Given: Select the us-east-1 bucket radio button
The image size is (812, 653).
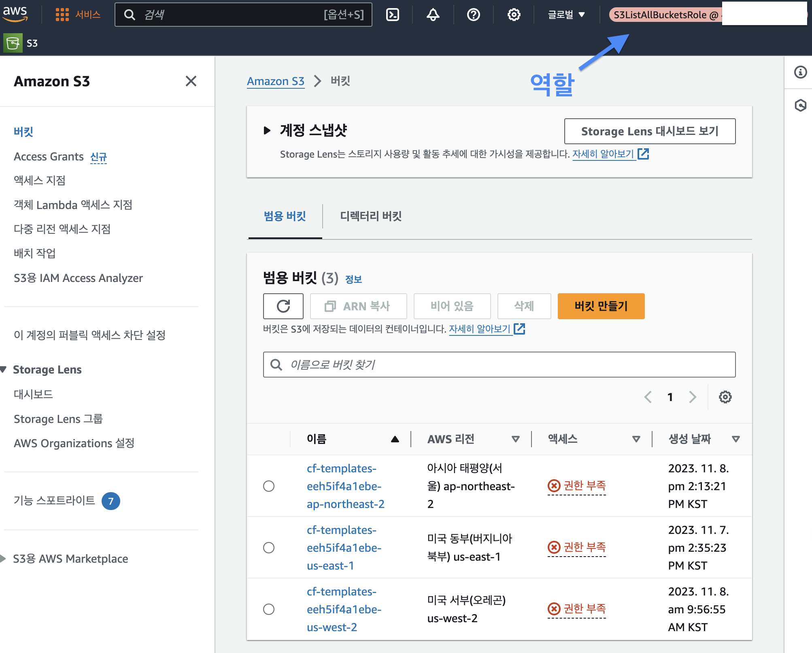Looking at the screenshot, I should point(269,548).
